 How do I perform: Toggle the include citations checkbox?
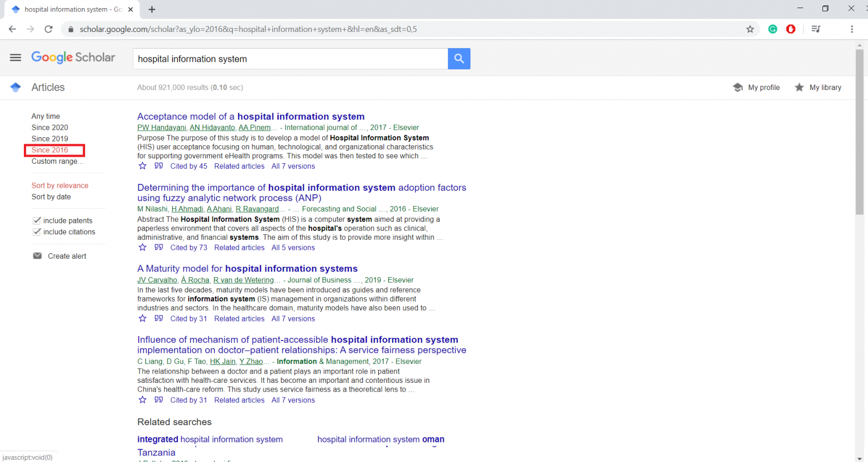coord(37,232)
